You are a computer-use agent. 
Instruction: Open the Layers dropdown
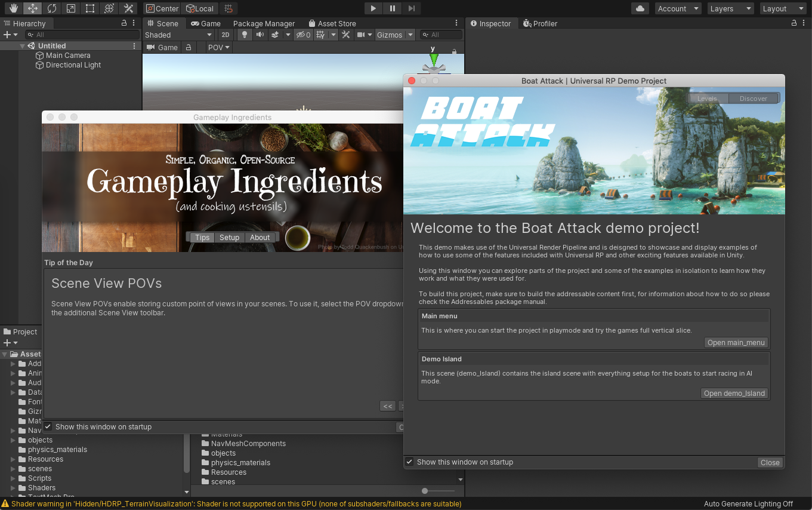click(x=731, y=8)
